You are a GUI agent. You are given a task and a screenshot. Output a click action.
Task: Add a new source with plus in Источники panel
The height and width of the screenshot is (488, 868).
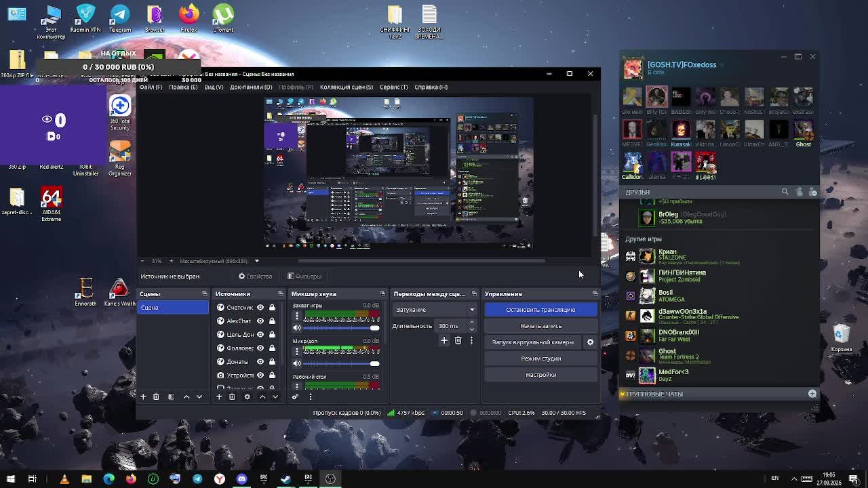pyautogui.click(x=219, y=396)
